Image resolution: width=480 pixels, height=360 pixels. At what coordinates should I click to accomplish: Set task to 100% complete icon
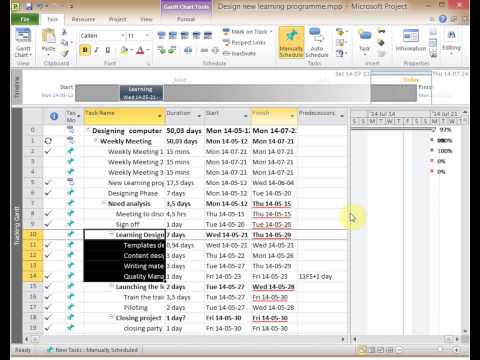click(208, 36)
